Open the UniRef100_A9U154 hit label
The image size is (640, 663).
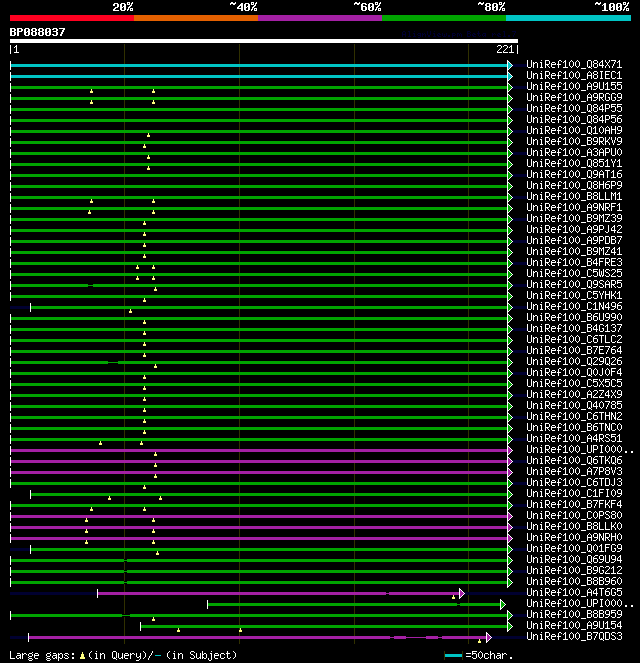coord(573,626)
